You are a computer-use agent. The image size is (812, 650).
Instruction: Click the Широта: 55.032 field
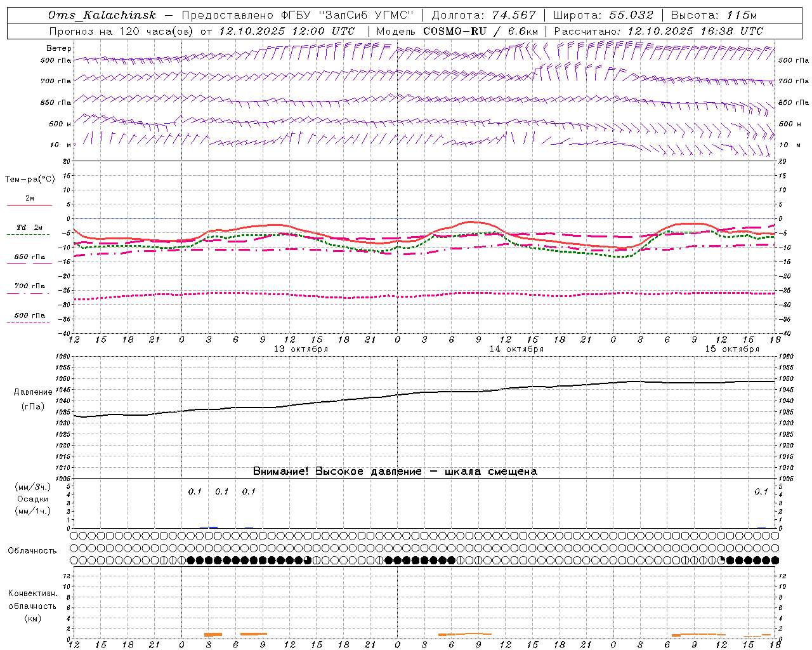pos(603,15)
